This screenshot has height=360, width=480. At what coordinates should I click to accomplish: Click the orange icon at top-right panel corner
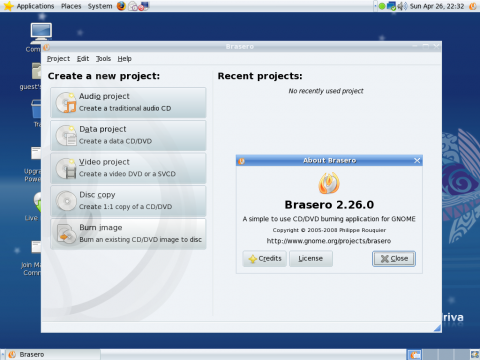click(x=473, y=6)
